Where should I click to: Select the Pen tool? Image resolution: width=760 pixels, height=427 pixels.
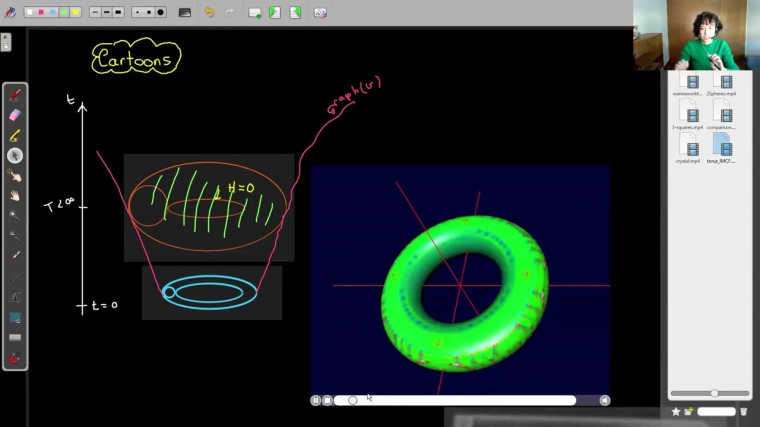tap(15, 95)
